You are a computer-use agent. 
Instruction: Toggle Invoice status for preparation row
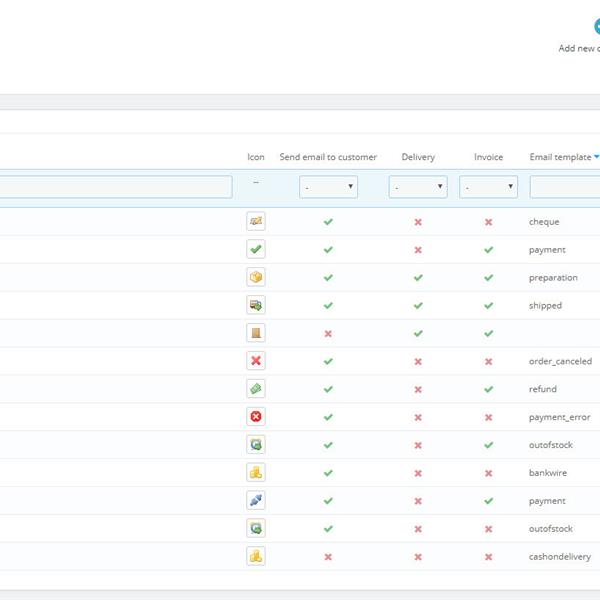pyautogui.click(x=488, y=277)
